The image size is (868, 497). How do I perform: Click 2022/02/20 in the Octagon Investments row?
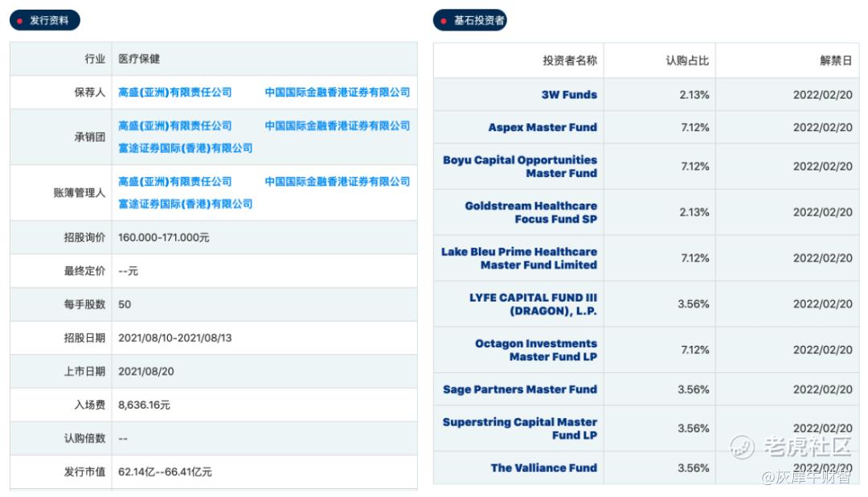(x=823, y=350)
